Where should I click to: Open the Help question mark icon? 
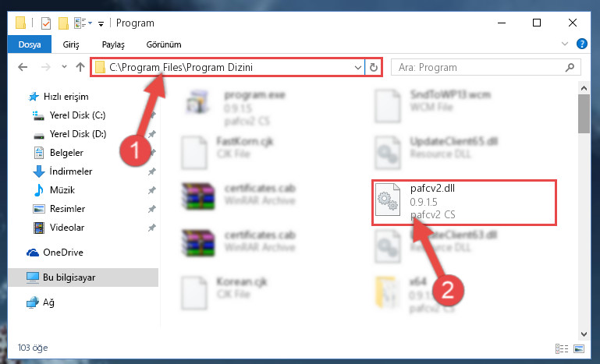click(x=581, y=44)
